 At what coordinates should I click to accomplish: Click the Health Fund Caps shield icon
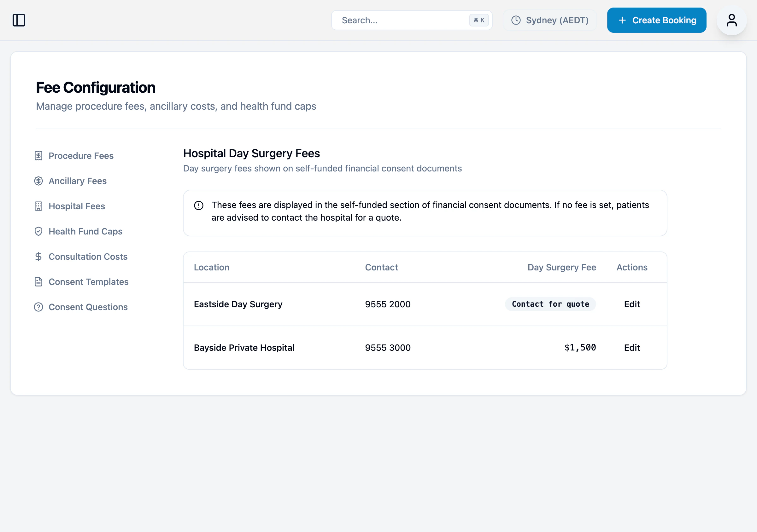click(38, 231)
